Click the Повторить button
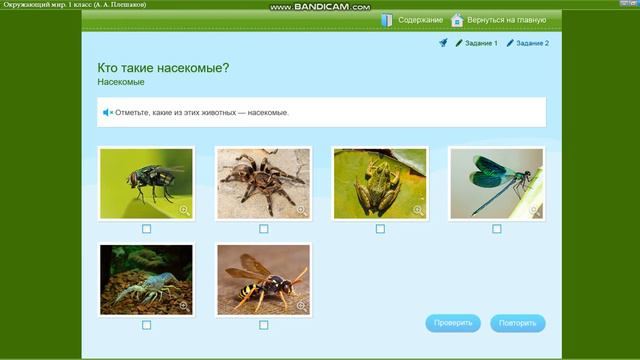The width and height of the screenshot is (640, 360). (x=518, y=323)
